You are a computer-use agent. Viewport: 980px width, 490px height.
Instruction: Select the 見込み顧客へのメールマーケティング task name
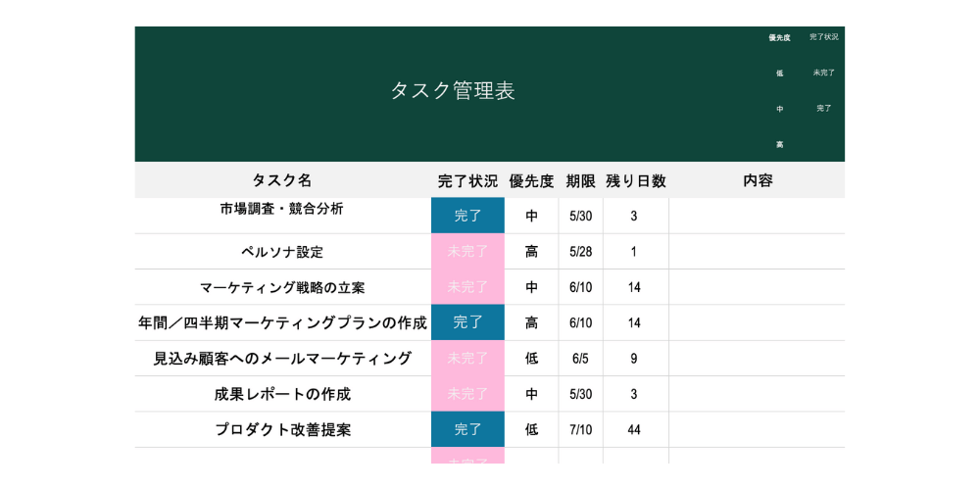click(282, 359)
